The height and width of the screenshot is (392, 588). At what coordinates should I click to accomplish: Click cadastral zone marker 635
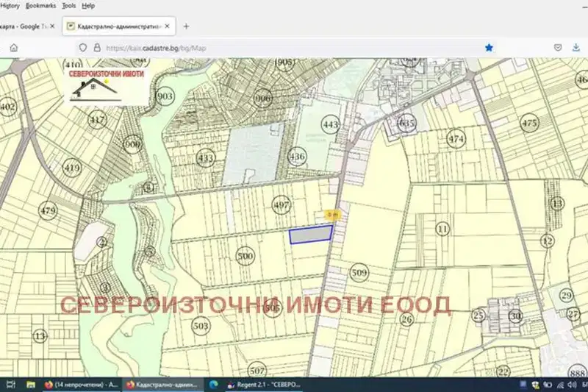coord(407,123)
